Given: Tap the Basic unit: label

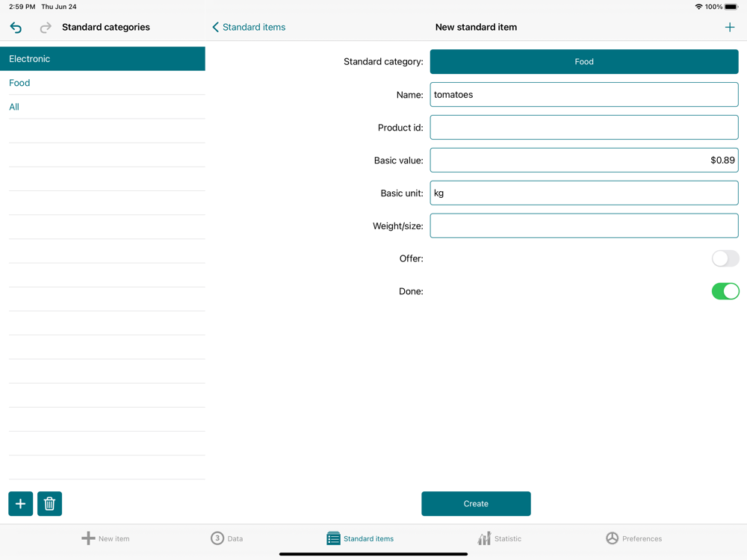Looking at the screenshot, I should coord(402,193).
